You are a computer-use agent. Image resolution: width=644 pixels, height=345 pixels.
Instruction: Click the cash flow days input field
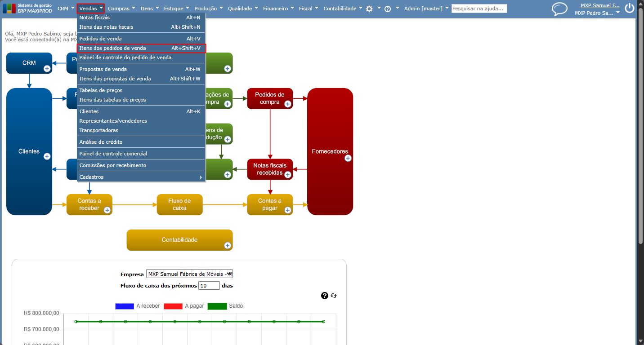(x=209, y=286)
